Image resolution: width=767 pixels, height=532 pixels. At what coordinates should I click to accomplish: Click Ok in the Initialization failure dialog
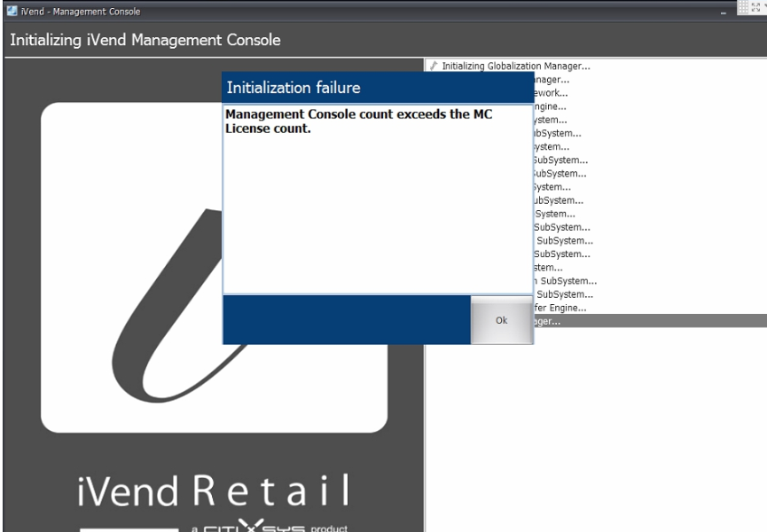[x=501, y=320]
